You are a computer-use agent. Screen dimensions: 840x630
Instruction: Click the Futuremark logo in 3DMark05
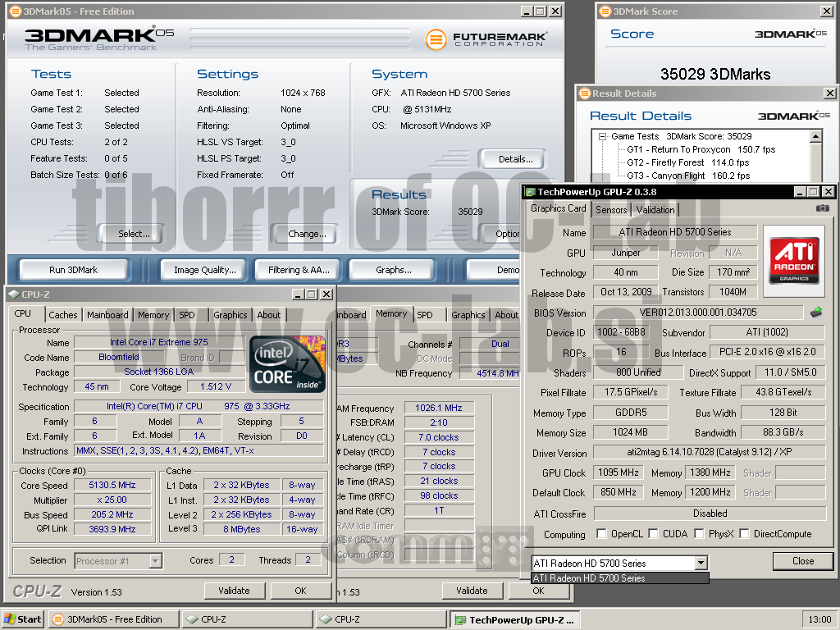tap(486, 39)
